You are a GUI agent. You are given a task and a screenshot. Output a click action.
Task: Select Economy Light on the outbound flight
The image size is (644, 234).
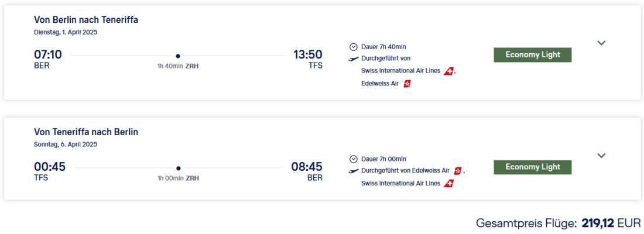(x=533, y=55)
